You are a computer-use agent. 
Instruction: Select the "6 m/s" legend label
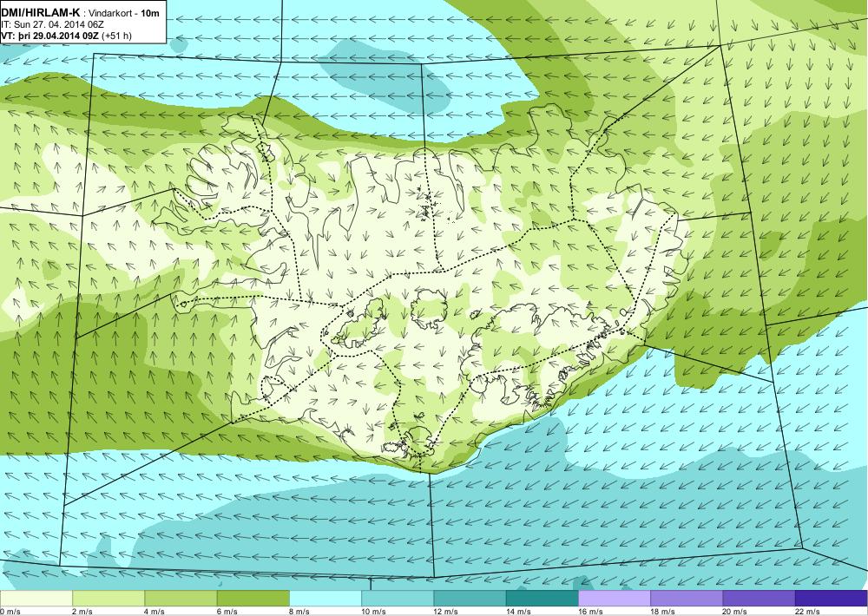pos(227,612)
